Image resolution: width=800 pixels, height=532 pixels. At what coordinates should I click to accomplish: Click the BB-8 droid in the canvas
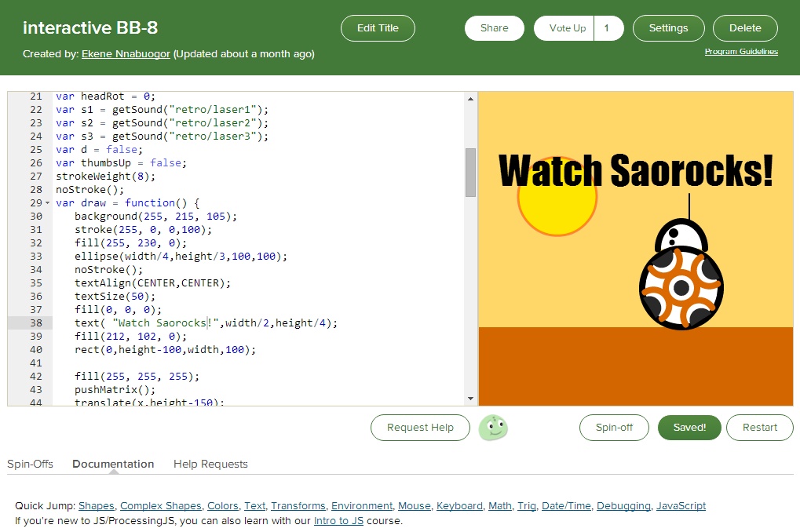point(681,273)
